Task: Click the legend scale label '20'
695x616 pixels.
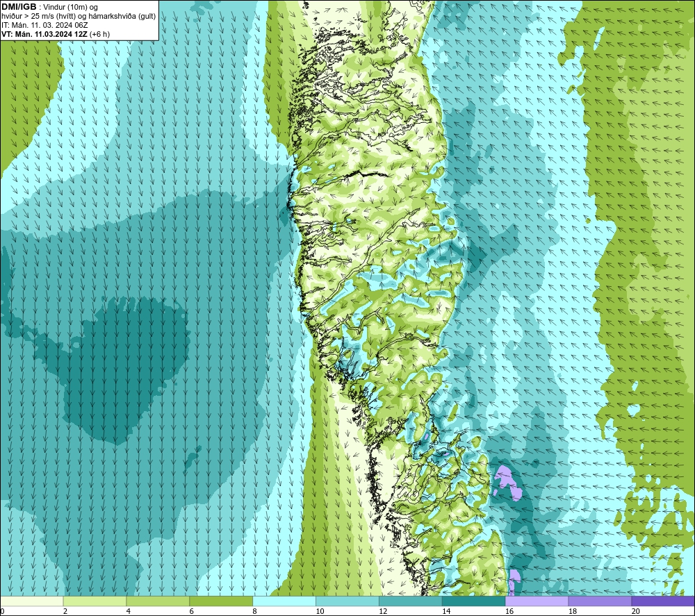Action: coord(636,611)
